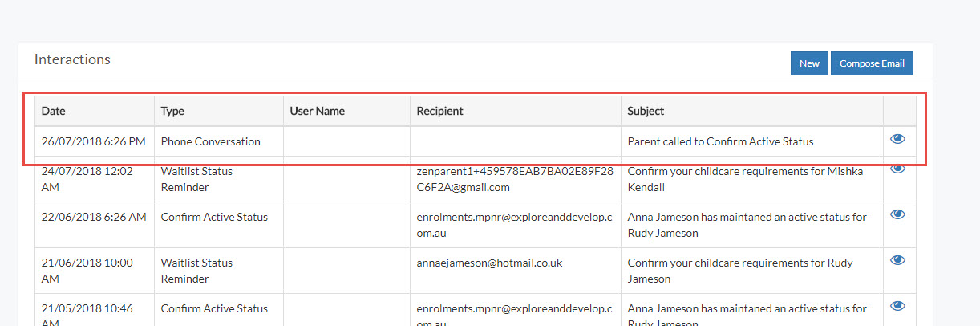Click subject about Mishka Kendall childcare requirements
This screenshot has height=326, width=980.
point(745,179)
